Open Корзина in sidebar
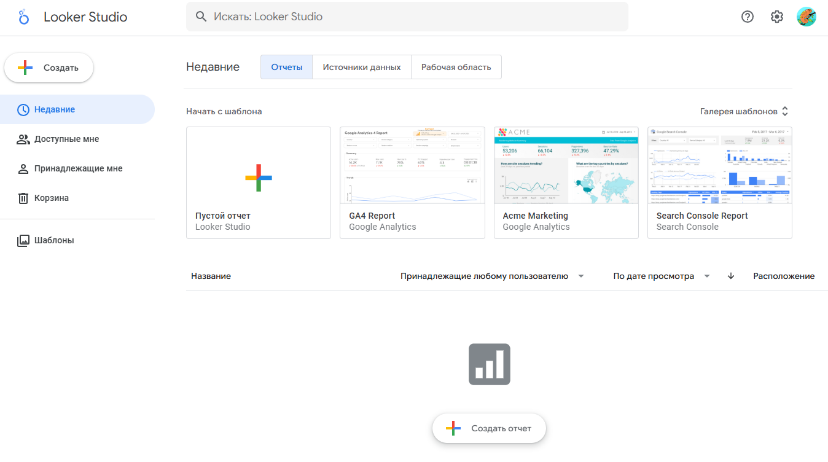Viewport: 828px width, 462px height. (77, 198)
